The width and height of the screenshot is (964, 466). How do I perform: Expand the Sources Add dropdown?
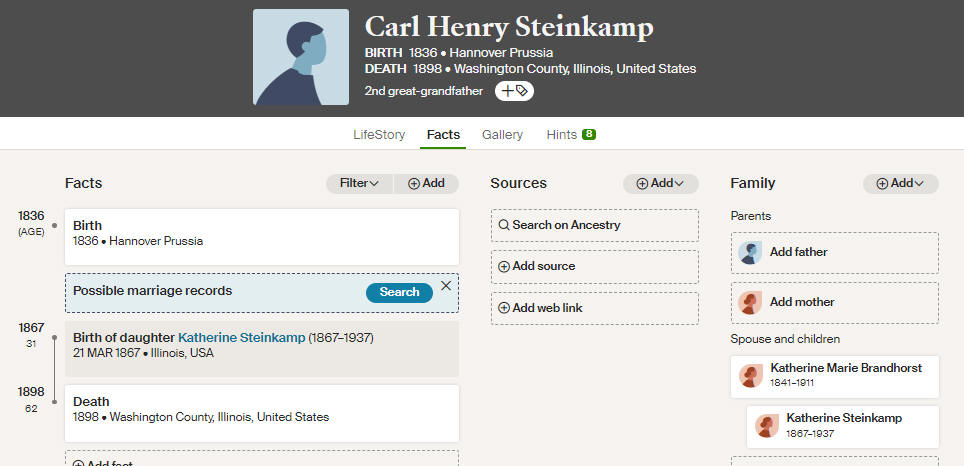[660, 183]
